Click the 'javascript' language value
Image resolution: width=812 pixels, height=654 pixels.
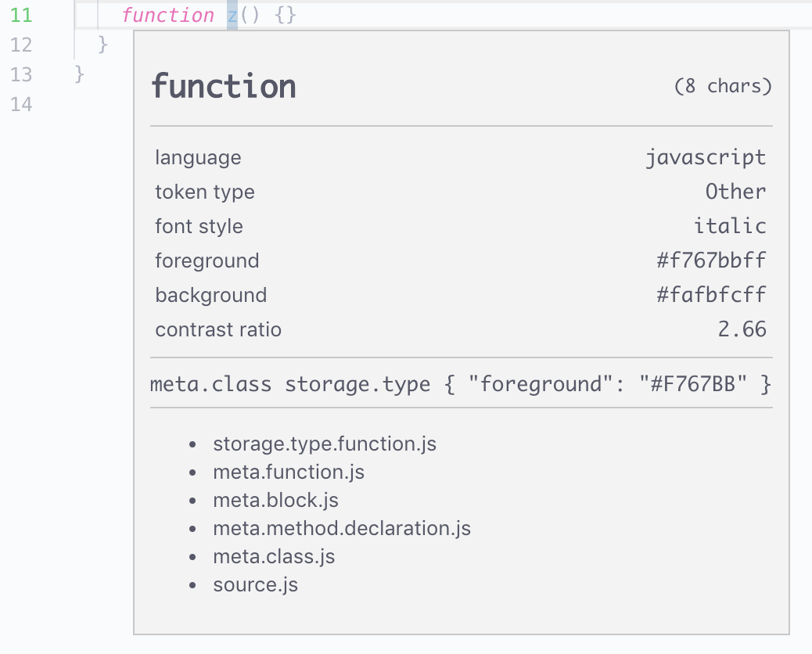[706, 157]
